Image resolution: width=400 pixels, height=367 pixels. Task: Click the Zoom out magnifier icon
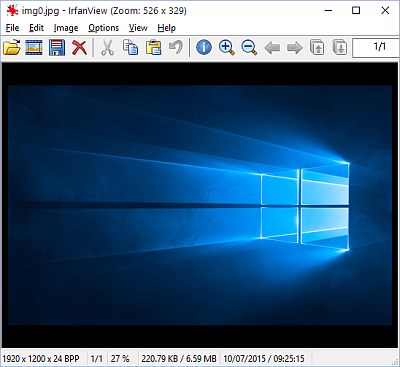tap(249, 47)
